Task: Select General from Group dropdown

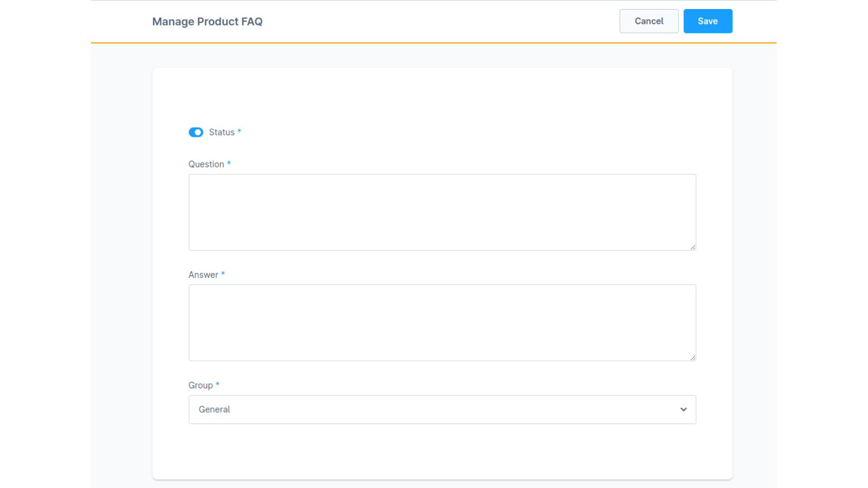Action: (442, 409)
